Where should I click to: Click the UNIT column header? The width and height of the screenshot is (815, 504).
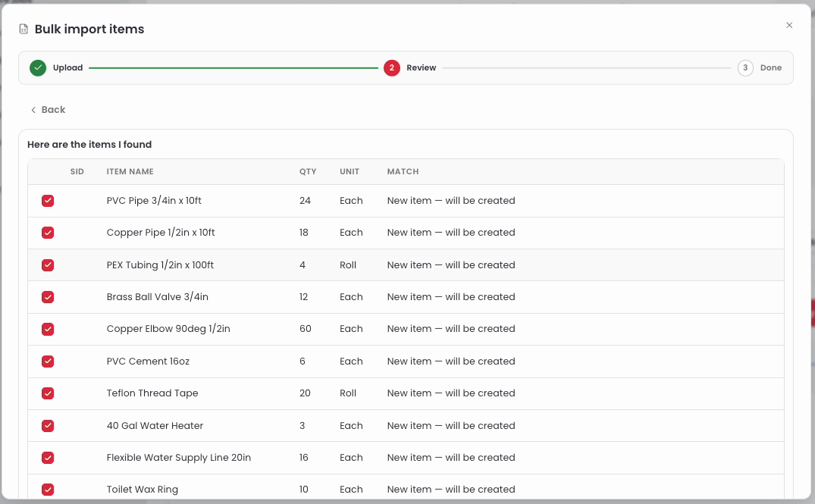click(350, 171)
